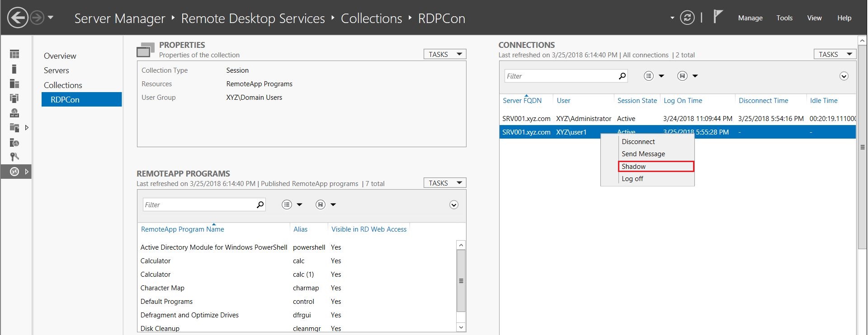Open navigation history dropdown next to forward arrow
The width and height of the screenshot is (868, 335).
pyautogui.click(x=51, y=18)
